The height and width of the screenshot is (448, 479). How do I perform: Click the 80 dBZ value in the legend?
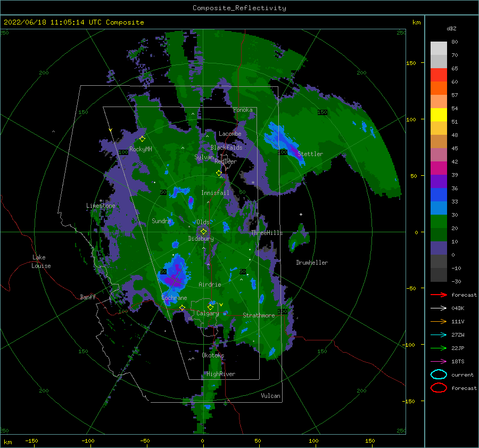pos(455,42)
